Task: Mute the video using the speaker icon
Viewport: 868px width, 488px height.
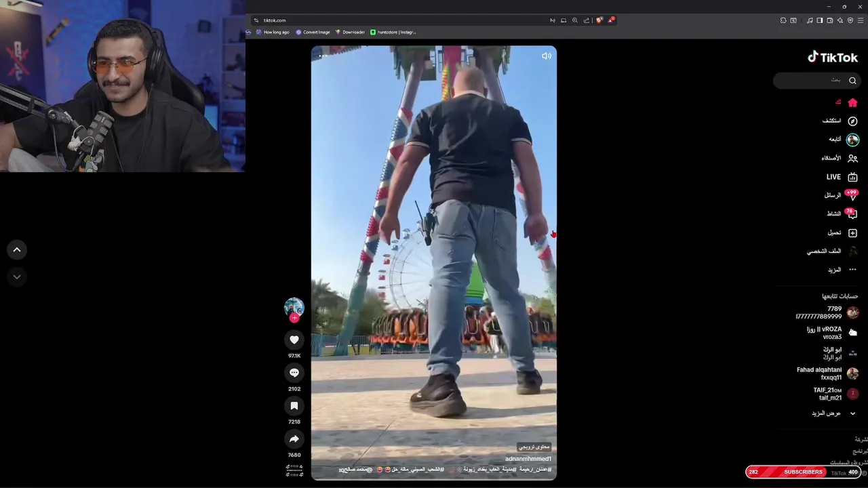Action: (546, 56)
